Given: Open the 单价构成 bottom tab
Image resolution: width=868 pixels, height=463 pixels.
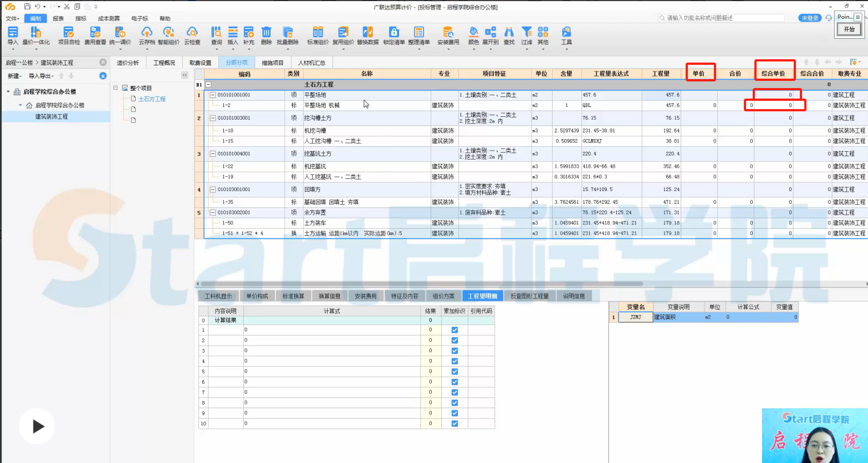Looking at the screenshot, I should pyautogui.click(x=257, y=296).
